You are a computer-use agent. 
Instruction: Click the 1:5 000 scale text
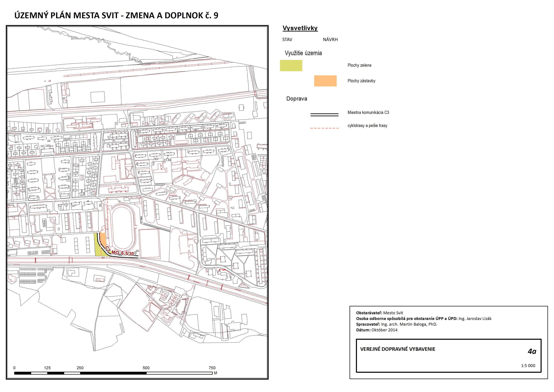(528, 366)
